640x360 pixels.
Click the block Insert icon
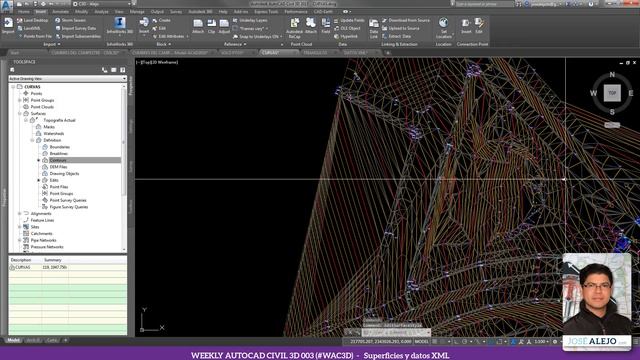144,22
